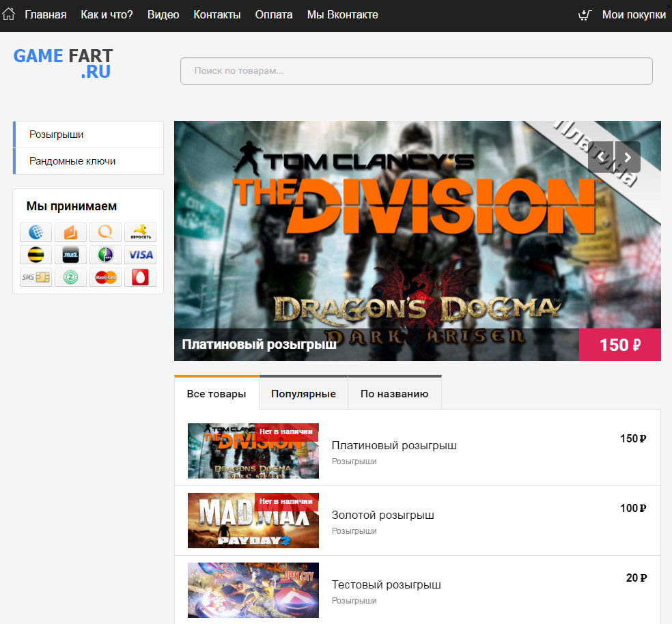The width and height of the screenshot is (672, 624).
Task: Select the WebMoney payment icon
Action: tap(36, 232)
